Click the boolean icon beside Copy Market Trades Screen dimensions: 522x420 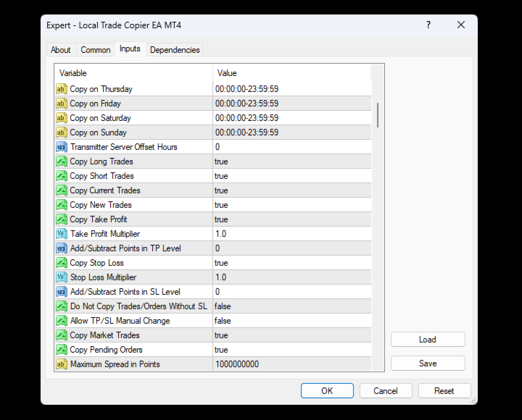(x=62, y=335)
